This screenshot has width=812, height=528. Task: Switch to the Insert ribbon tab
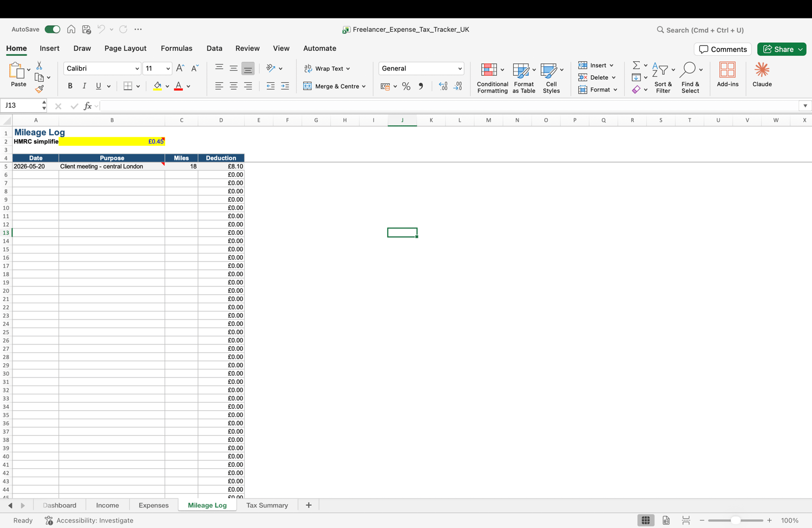click(x=49, y=48)
